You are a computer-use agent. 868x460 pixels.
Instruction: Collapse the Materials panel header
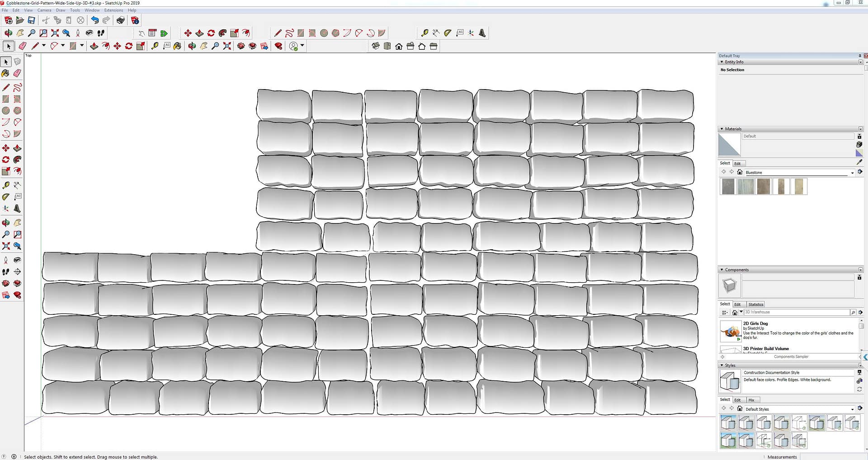[722, 129]
